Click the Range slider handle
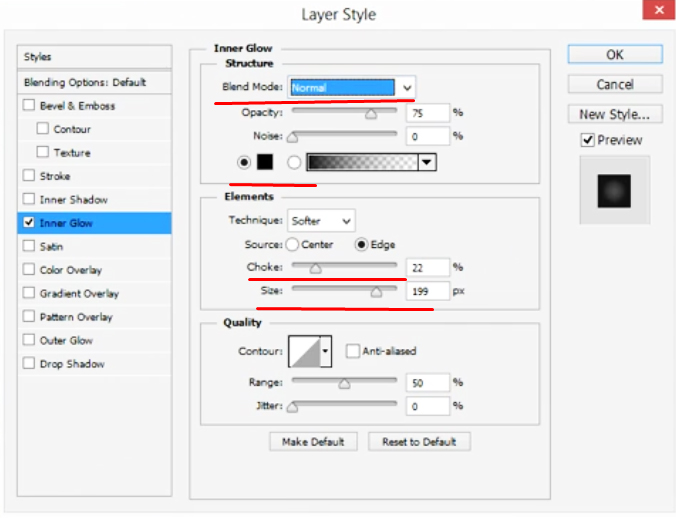The height and width of the screenshot is (518, 676). click(x=344, y=384)
